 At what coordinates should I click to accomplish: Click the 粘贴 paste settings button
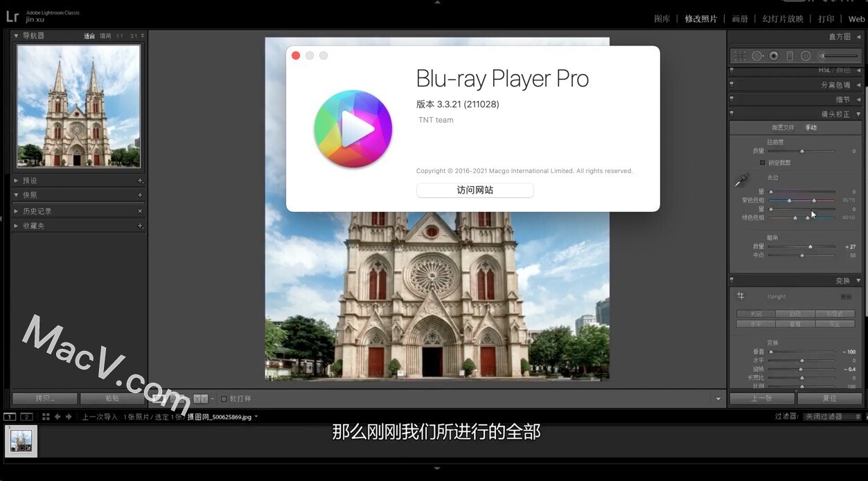point(112,399)
